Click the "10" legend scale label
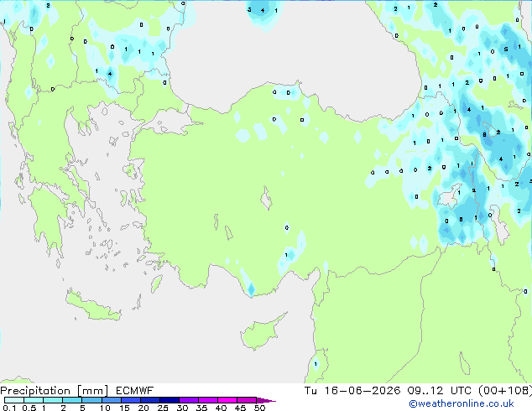Viewport: 532px width, 411px height. (105, 408)
